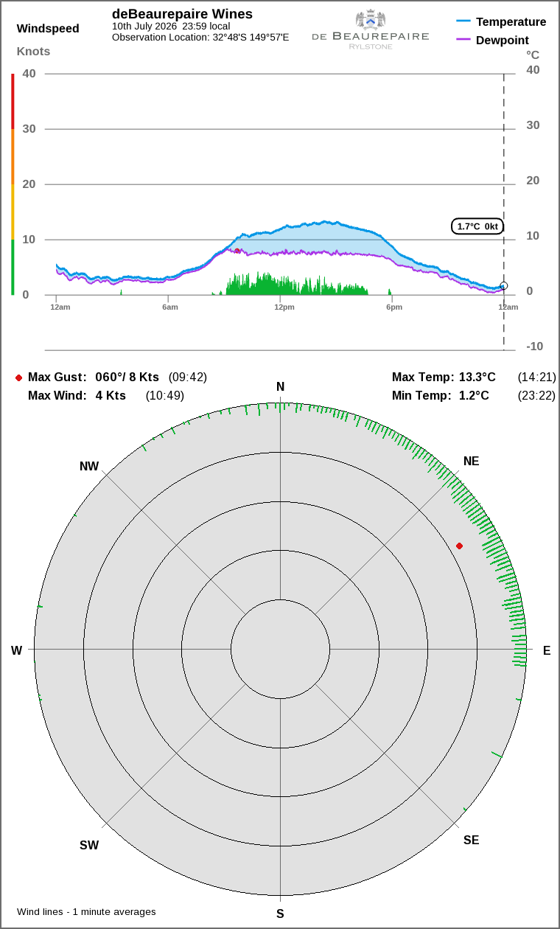Screen dimensions: 560x929
Task: Click the blue Temperature legend line
Action: [463, 21]
